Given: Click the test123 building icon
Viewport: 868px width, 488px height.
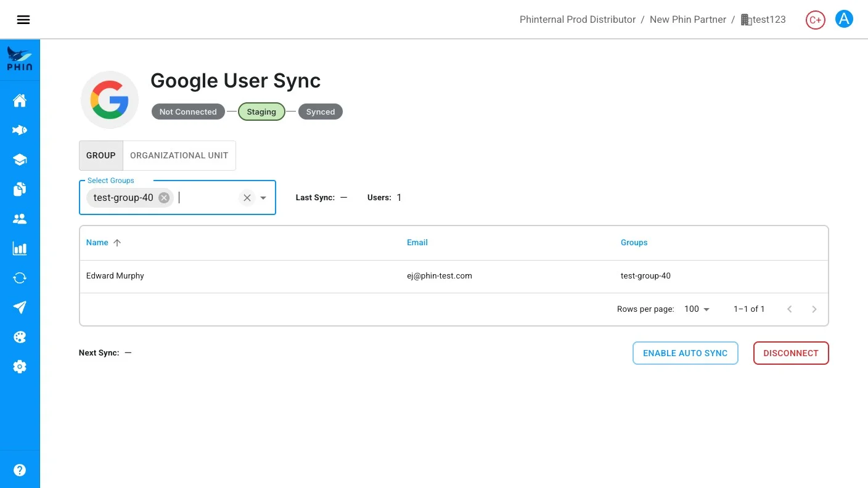Looking at the screenshot, I should pyautogui.click(x=746, y=20).
